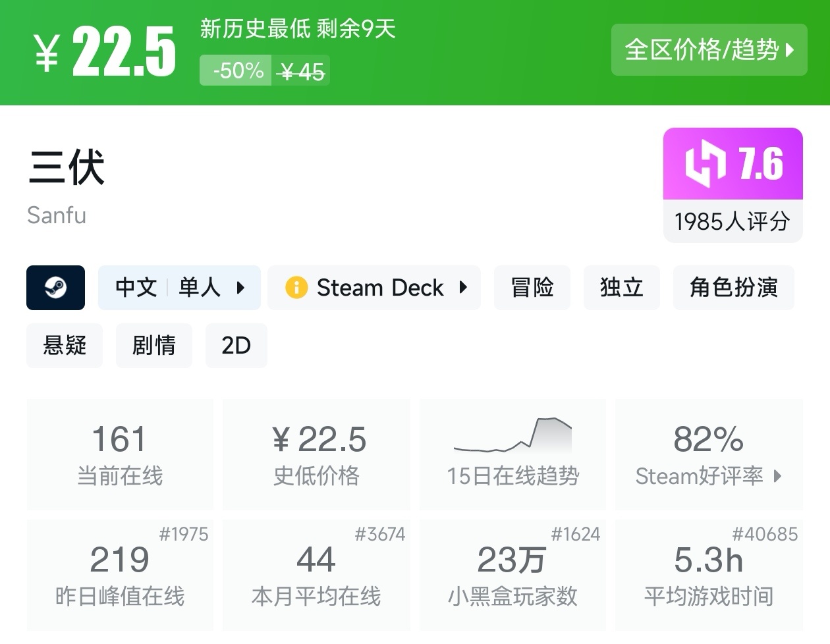This screenshot has height=644, width=830.
Task: Select the 独立 genre tag
Action: coord(621,288)
